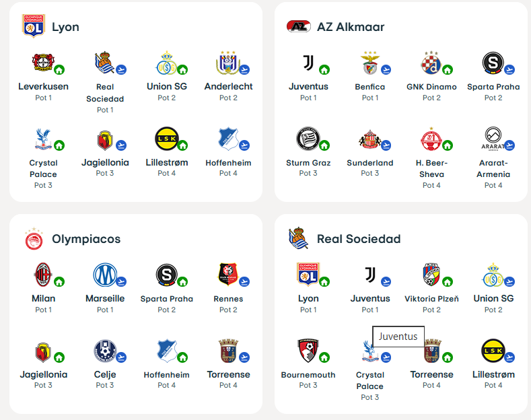This screenshot has height=420, width=531.
Task: Select the Lyon crest in Real Sociedad's fixtures
Action: (308, 275)
